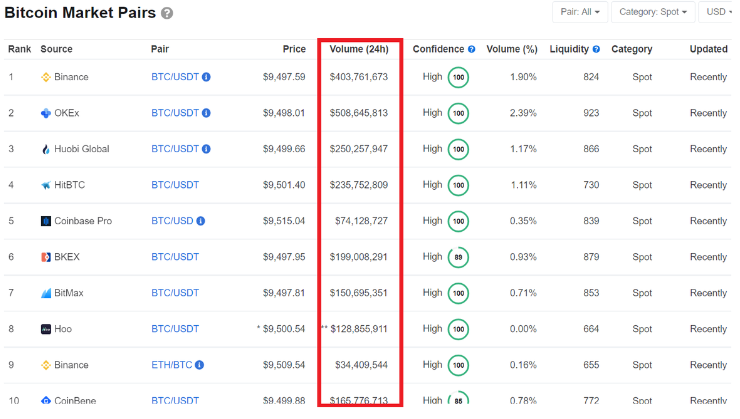
Task: Click the BitMax source name
Action: pyautogui.click(x=68, y=293)
